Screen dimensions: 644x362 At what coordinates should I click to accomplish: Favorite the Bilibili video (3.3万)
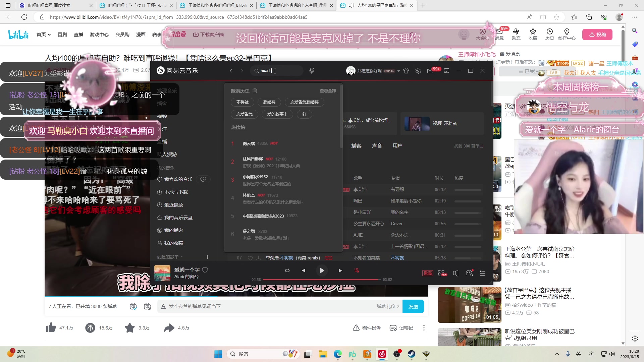(x=137, y=328)
